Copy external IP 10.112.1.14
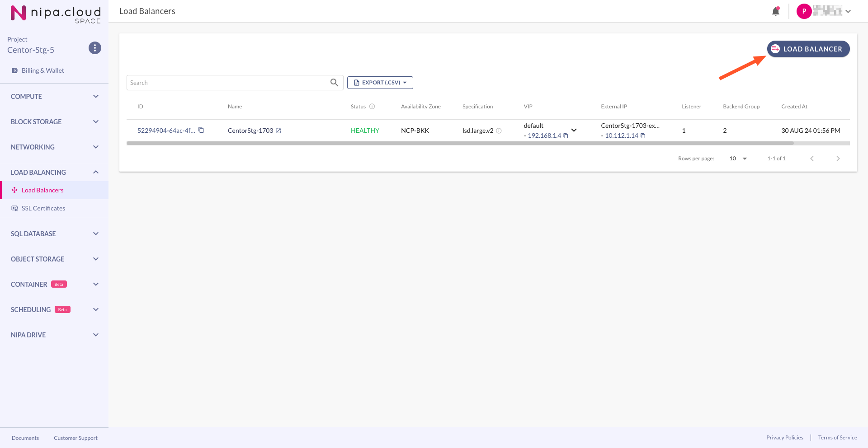 pyautogui.click(x=643, y=136)
